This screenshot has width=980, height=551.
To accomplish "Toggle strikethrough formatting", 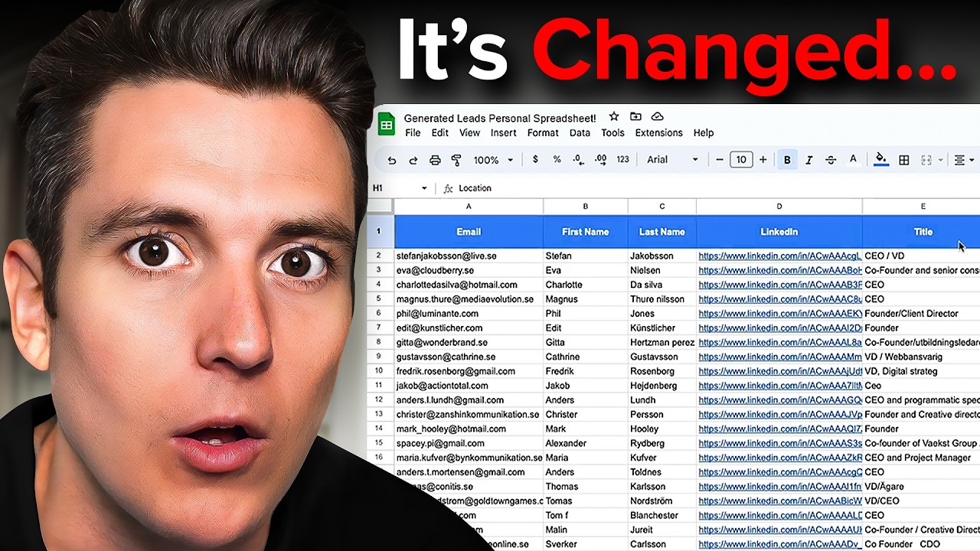I will (x=831, y=160).
